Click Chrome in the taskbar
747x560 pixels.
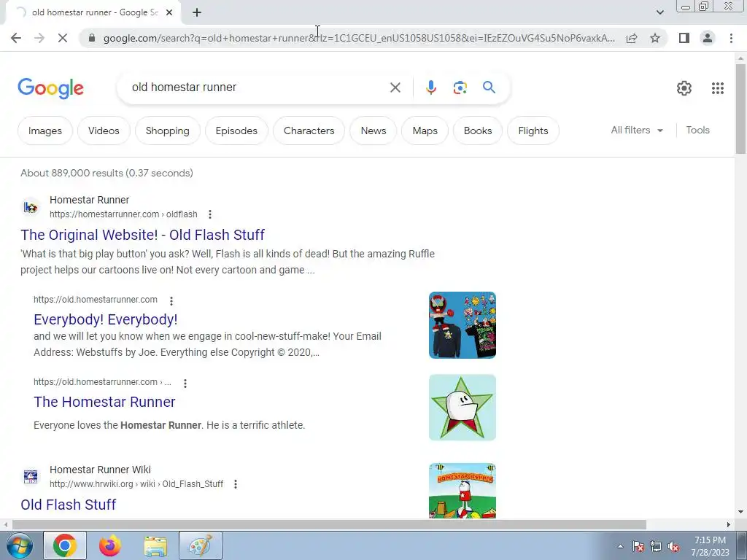[65, 545]
